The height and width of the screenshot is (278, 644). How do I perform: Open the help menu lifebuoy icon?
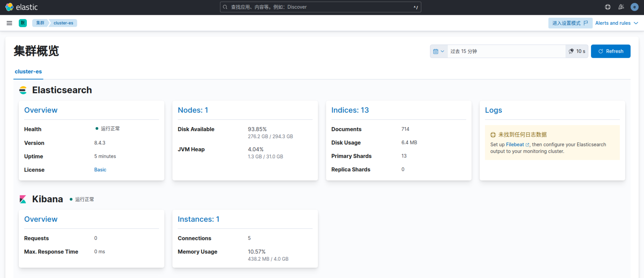click(x=608, y=7)
